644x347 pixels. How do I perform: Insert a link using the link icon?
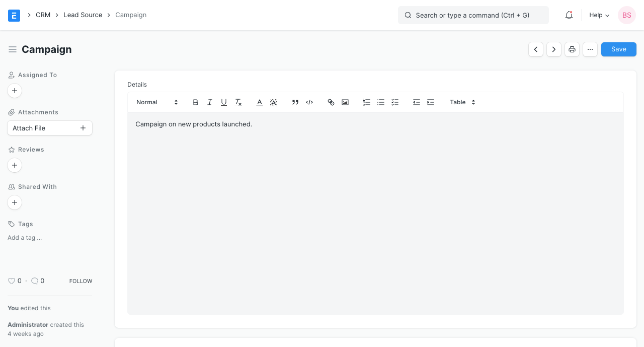[331, 102]
